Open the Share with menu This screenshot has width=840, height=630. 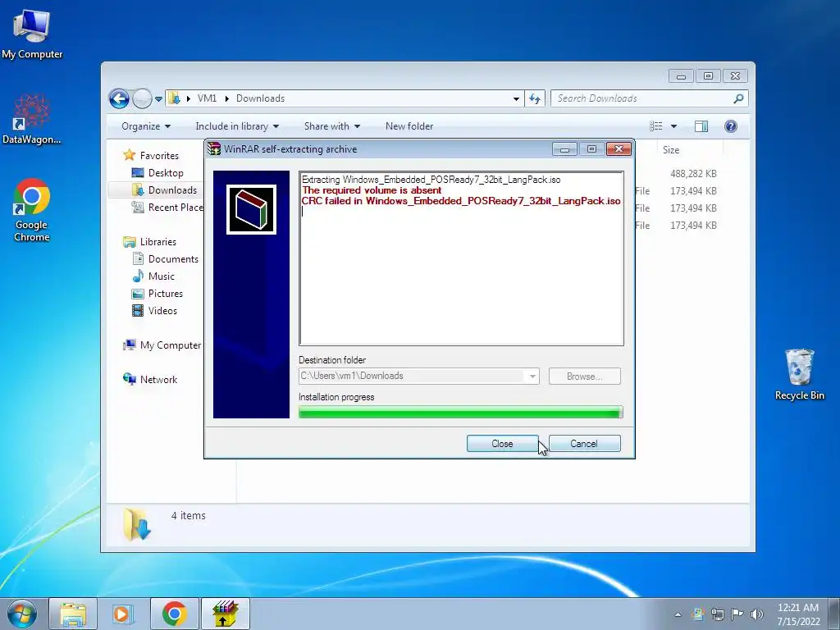point(331,126)
